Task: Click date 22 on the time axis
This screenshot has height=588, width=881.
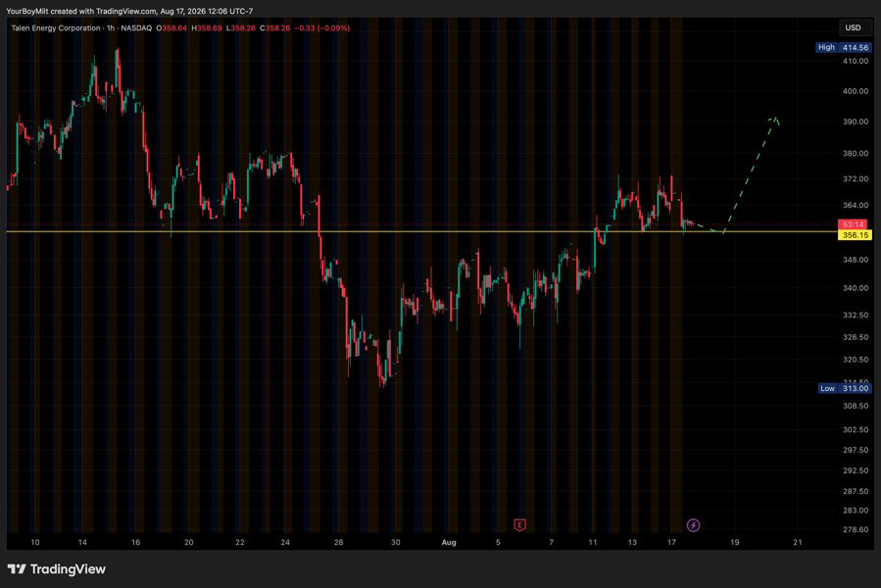Action: tap(240, 543)
